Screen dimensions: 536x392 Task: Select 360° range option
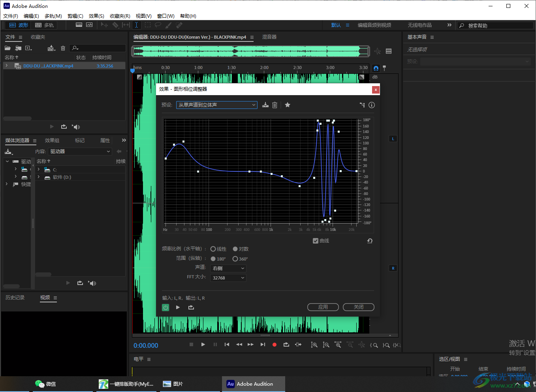(235, 259)
